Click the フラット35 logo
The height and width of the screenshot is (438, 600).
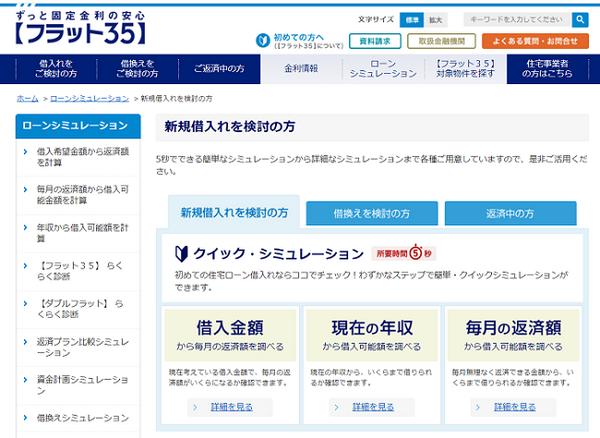80,28
